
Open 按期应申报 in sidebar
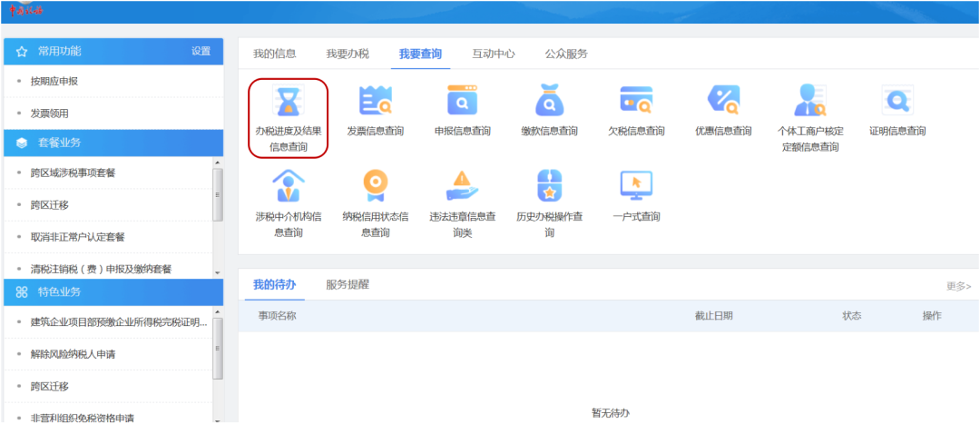[54, 82]
